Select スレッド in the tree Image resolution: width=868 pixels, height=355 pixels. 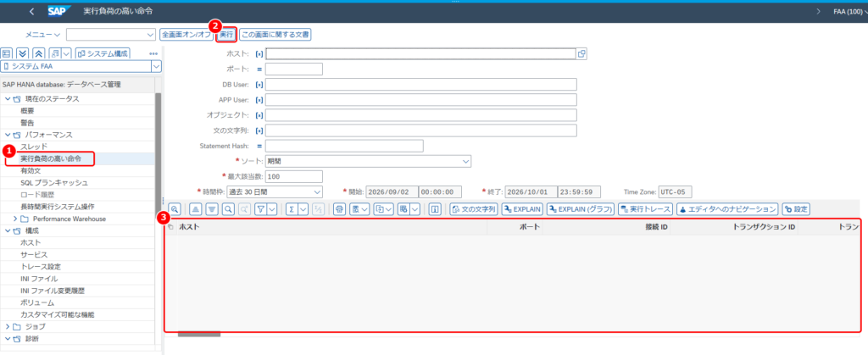coord(34,147)
